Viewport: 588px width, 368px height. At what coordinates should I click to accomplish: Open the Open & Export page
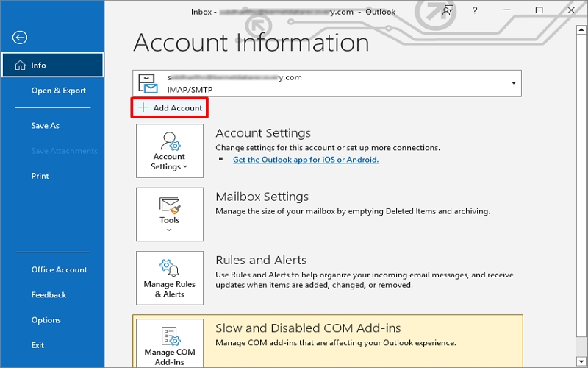pos(59,91)
